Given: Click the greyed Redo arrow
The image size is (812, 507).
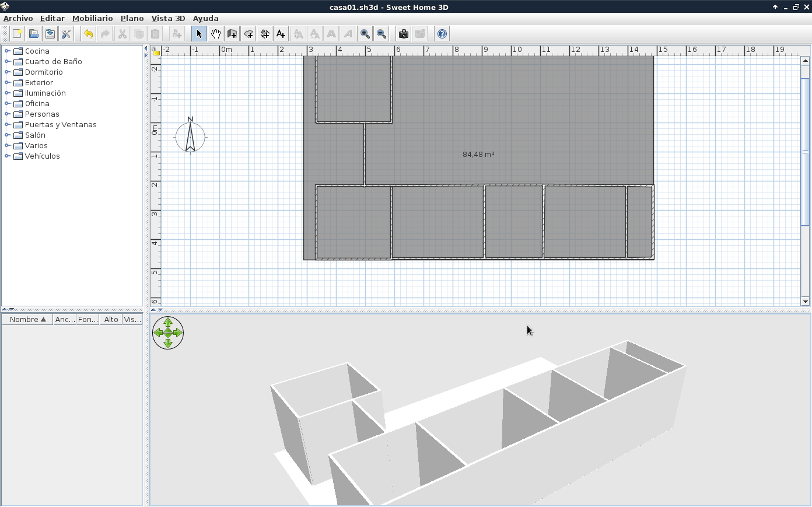Looking at the screenshot, I should (105, 34).
